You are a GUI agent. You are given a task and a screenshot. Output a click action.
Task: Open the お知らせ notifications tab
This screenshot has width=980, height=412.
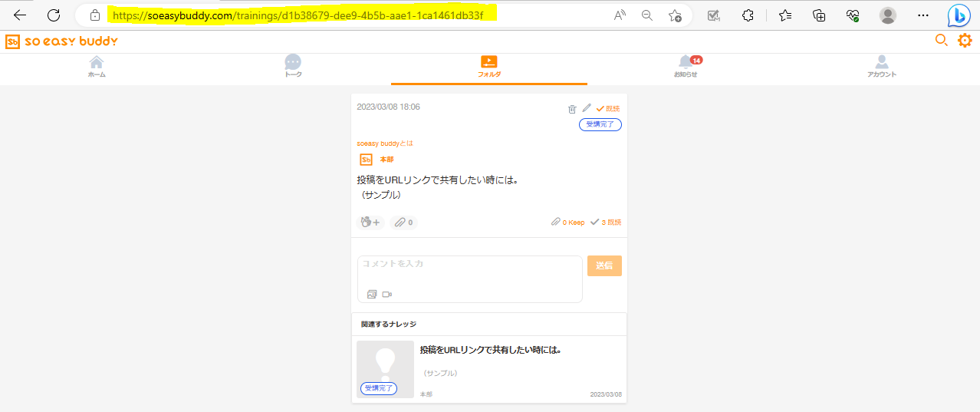click(x=686, y=67)
